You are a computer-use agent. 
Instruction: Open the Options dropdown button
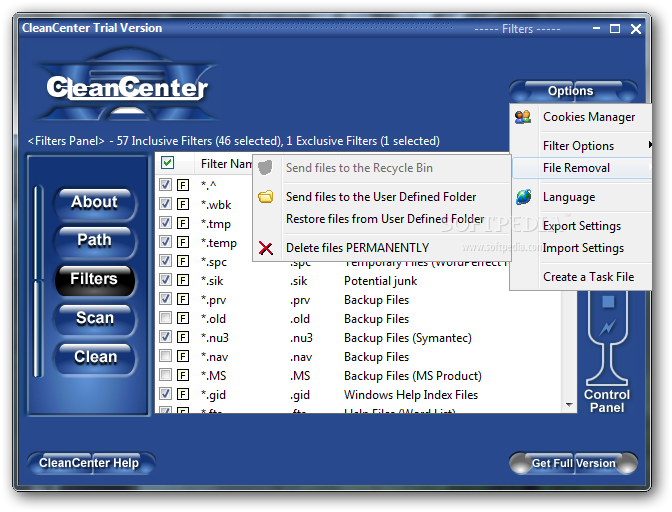coord(573,91)
